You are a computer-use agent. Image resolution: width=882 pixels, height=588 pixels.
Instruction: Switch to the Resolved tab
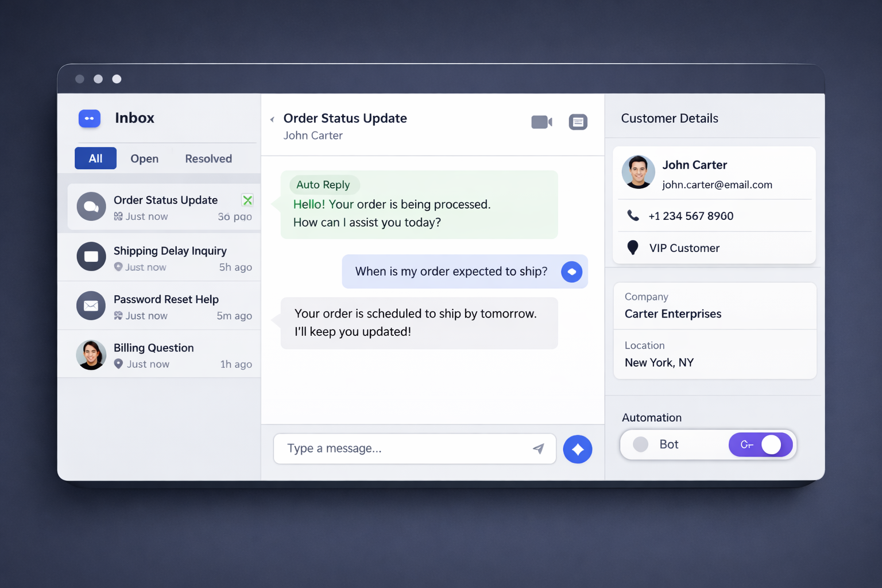click(x=208, y=158)
